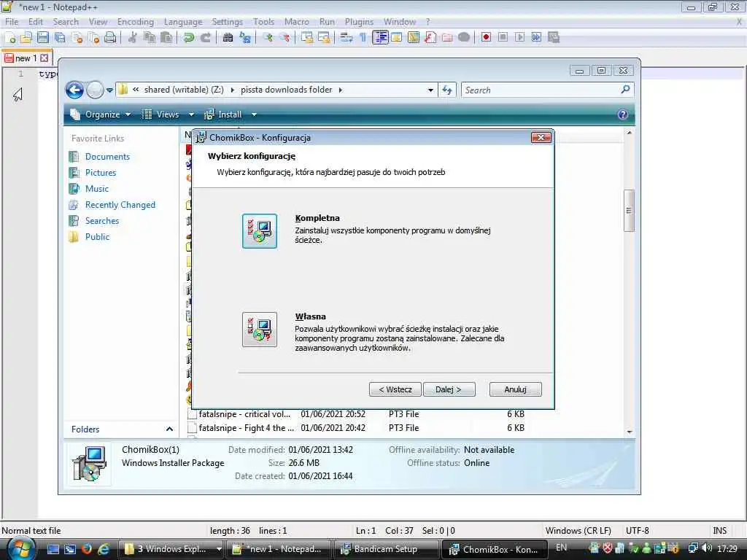This screenshot has height=560, width=747.
Task: Open the address bar history dropdown
Action: coord(430,90)
